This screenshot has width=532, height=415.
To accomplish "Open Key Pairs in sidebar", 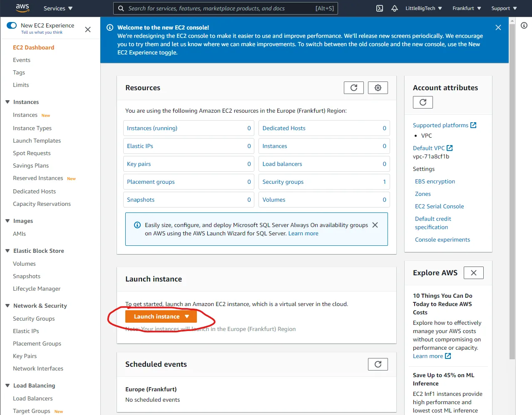I will 25,356.
